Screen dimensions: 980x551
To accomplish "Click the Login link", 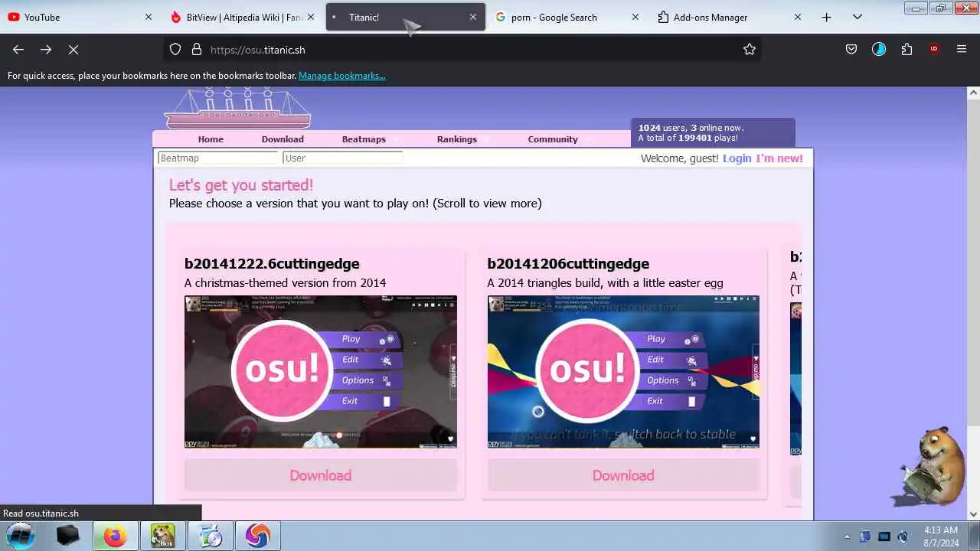I will coord(737,158).
